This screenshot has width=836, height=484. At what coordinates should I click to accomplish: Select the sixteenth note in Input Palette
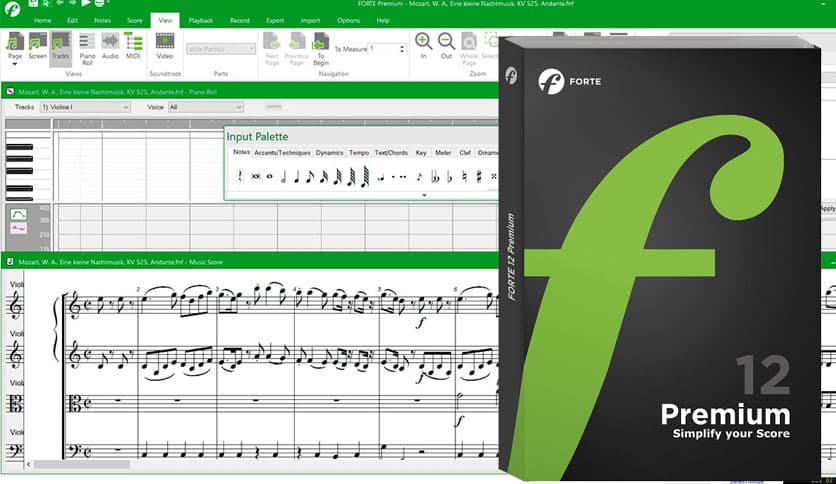[324, 176]
